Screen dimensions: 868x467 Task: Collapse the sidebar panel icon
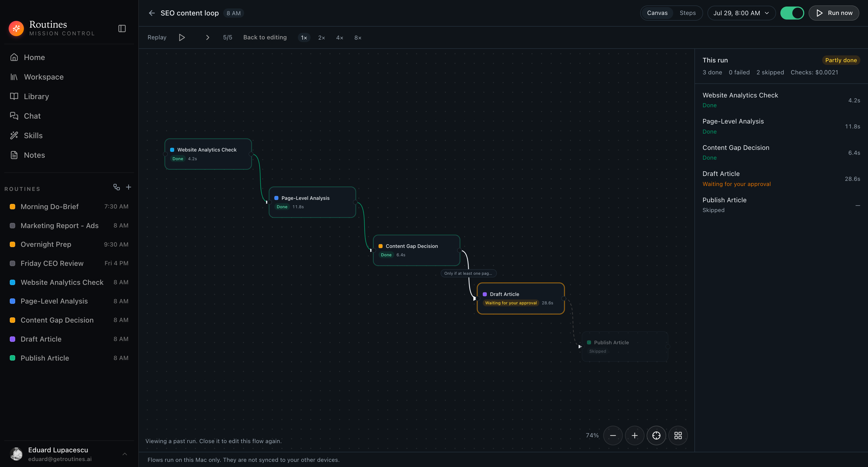(122, 29)
